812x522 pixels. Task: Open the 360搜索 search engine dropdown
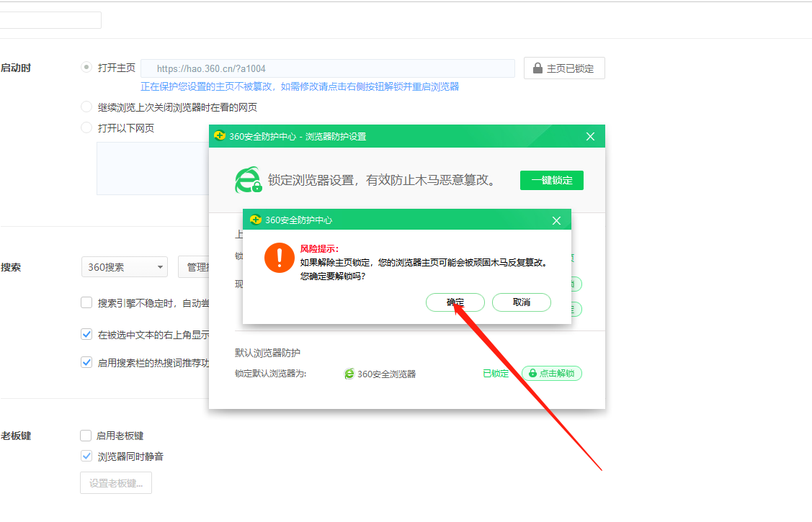[124, 267]
